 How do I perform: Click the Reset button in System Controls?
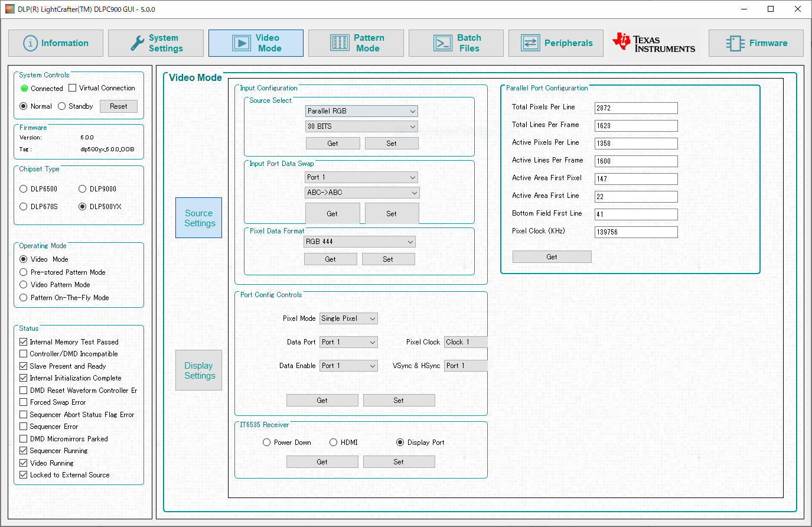[119, 106]
